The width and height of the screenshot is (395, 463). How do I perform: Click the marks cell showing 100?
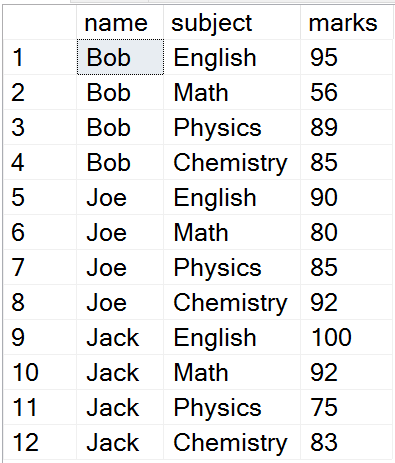(346, 337)
